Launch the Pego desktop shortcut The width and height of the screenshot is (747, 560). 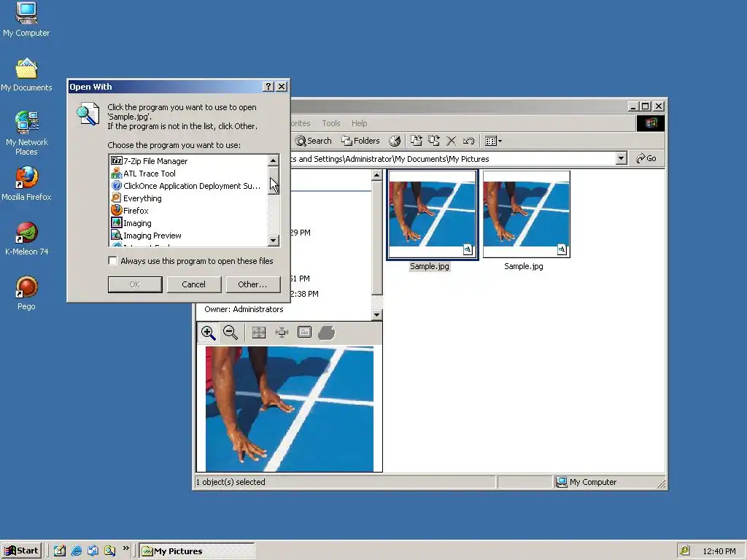pyautogui.click(x=26, y=293)
